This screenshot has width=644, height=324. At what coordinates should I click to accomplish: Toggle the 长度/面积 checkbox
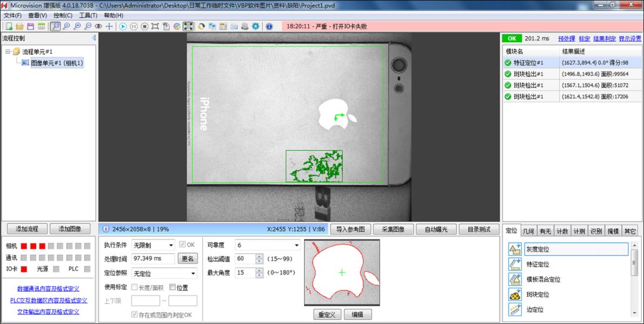134,288
